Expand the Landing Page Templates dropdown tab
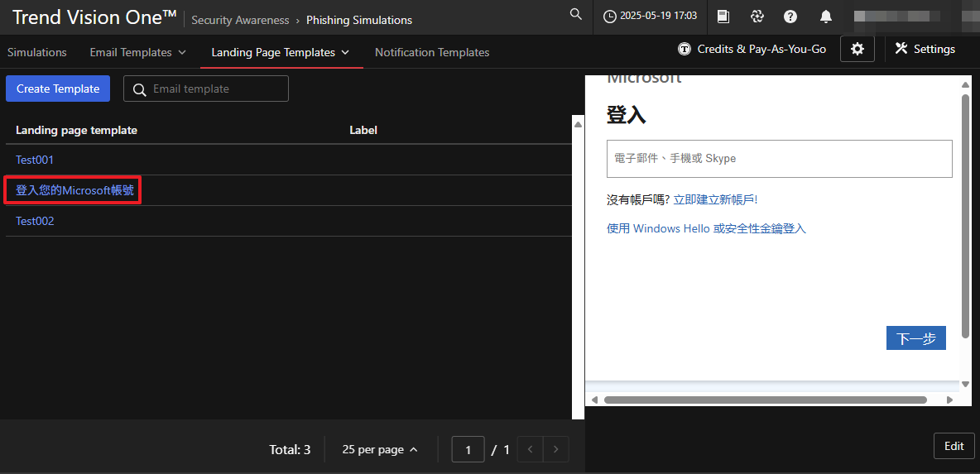 click(x=281, y=52)
